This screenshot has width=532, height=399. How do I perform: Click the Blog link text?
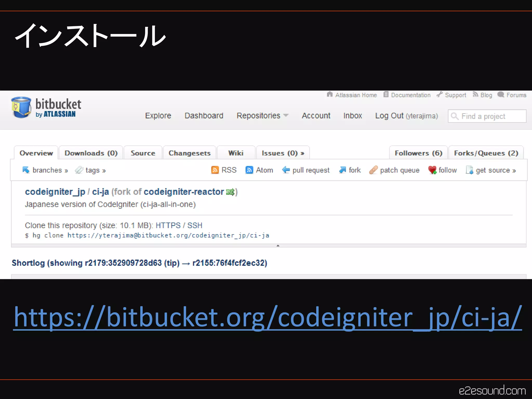tap(486, 95)
